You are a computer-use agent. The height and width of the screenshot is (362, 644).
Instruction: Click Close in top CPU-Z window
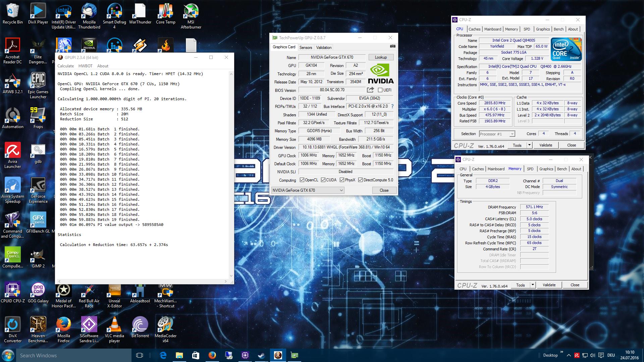[572, 145]
